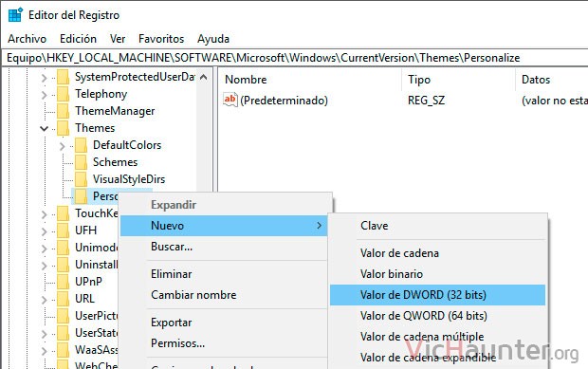This screenshot has width=588, height=369.
Task: Collapse the Themes key
Action: pos(45,129)
